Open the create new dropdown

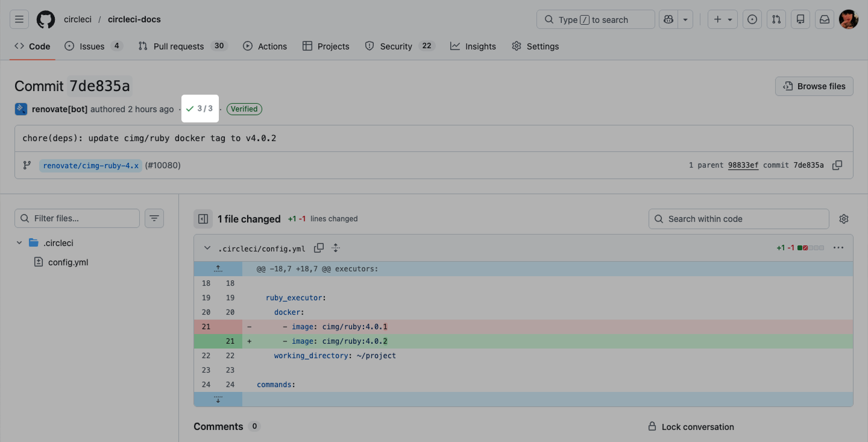722,19
